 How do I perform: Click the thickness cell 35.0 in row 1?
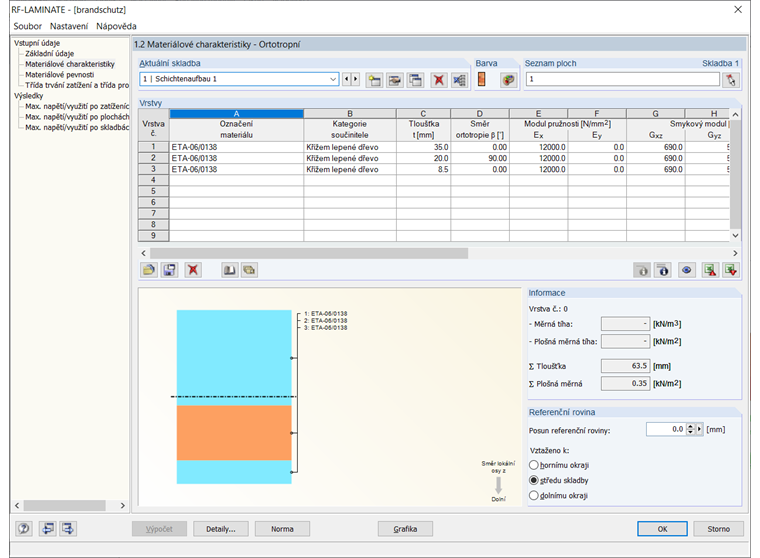point(423,147)
